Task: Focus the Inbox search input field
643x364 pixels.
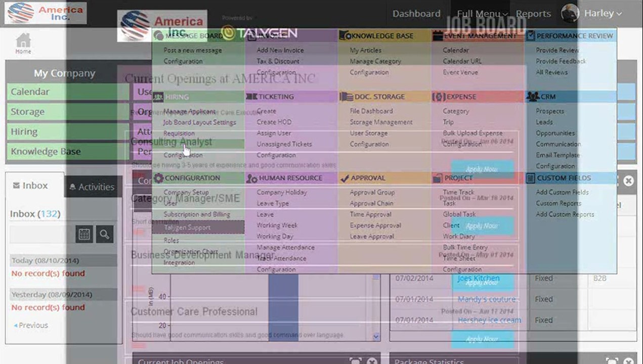Action: [x=42, y=234]
